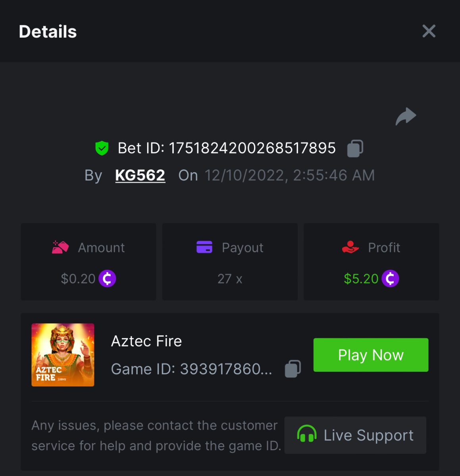Click the Amount currency coin icon

[x=107, y=278]
